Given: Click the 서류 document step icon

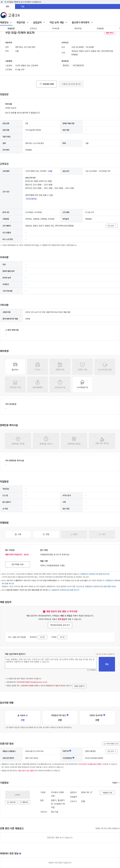Looking at the screenshot, I should click(x=18, y=534).
